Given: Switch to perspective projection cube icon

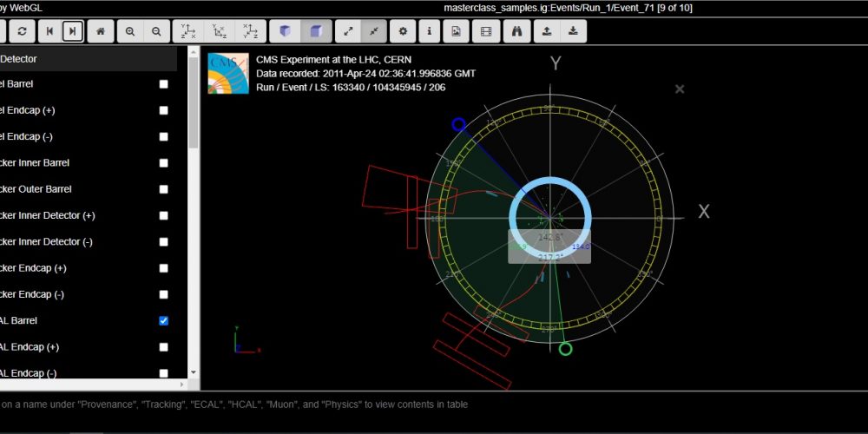Looking at the screenshot, I should click(x=284, y=32).
